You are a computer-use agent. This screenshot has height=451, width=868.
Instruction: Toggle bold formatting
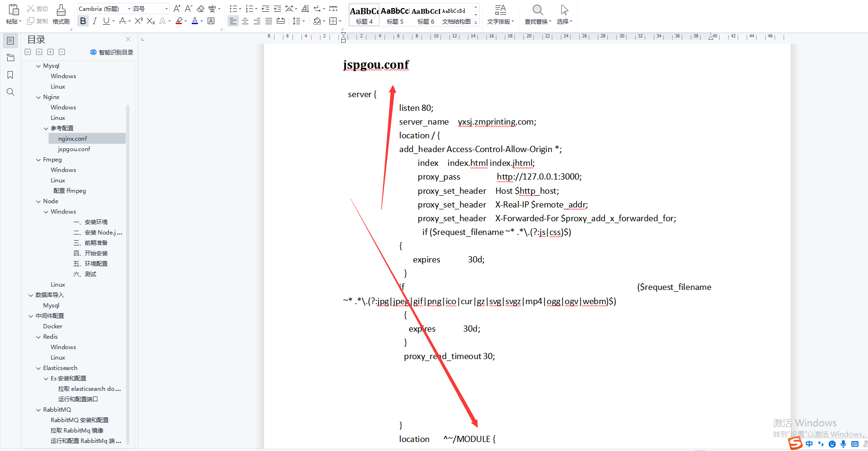coord(83,21)
